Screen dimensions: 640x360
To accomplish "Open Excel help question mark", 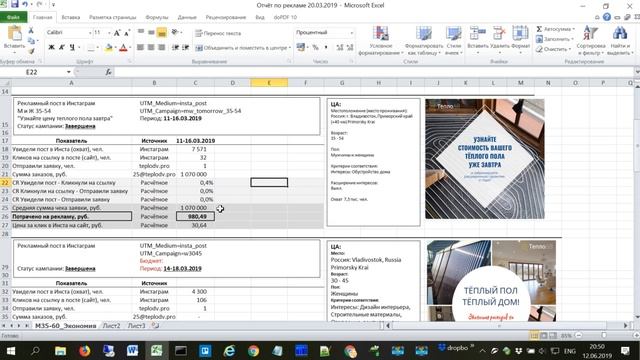I will pyautogui.click(x=607, y=17).
